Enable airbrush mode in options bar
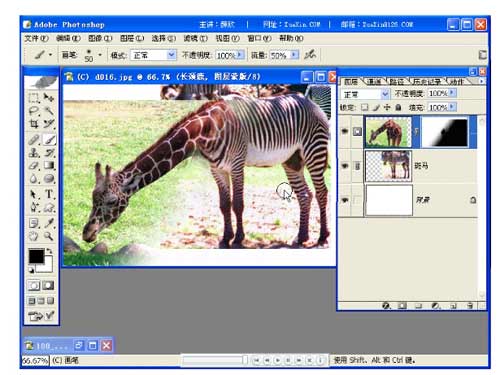Viewport: 500px width, 375px height. click(x=310, y=54)
